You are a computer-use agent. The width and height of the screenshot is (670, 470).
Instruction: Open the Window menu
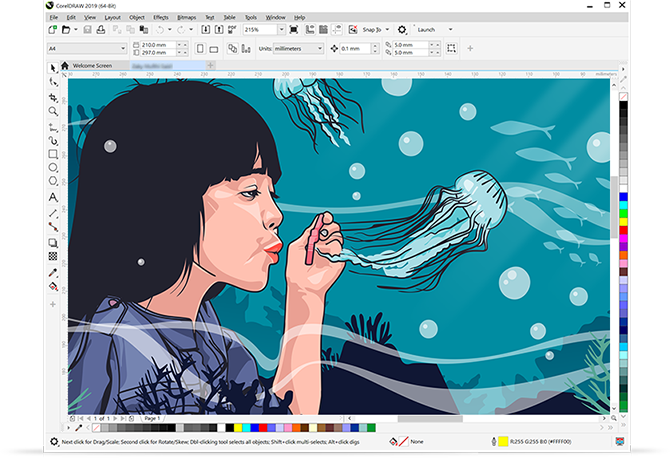tap(275, 18)
